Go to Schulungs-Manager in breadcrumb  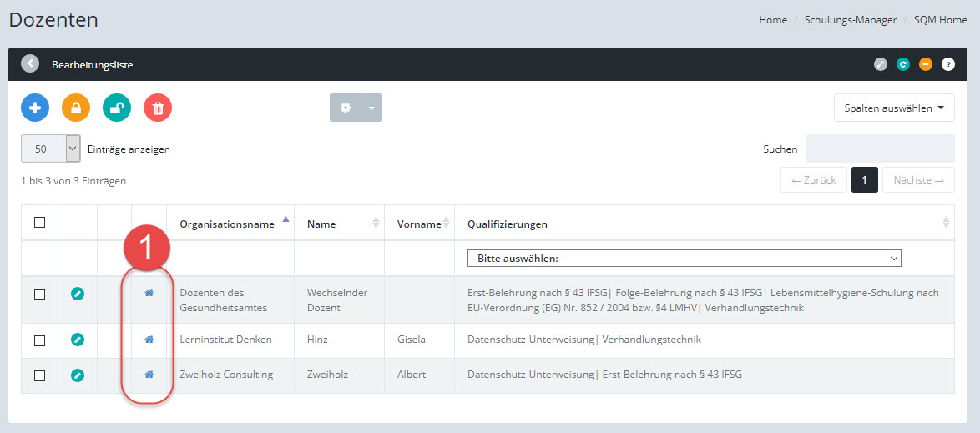click(x=850, y=20)
